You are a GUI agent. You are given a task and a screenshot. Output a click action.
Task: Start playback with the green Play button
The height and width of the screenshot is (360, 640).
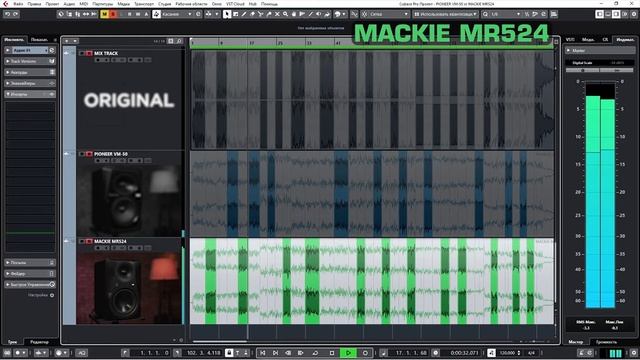[x=348, y=353]
